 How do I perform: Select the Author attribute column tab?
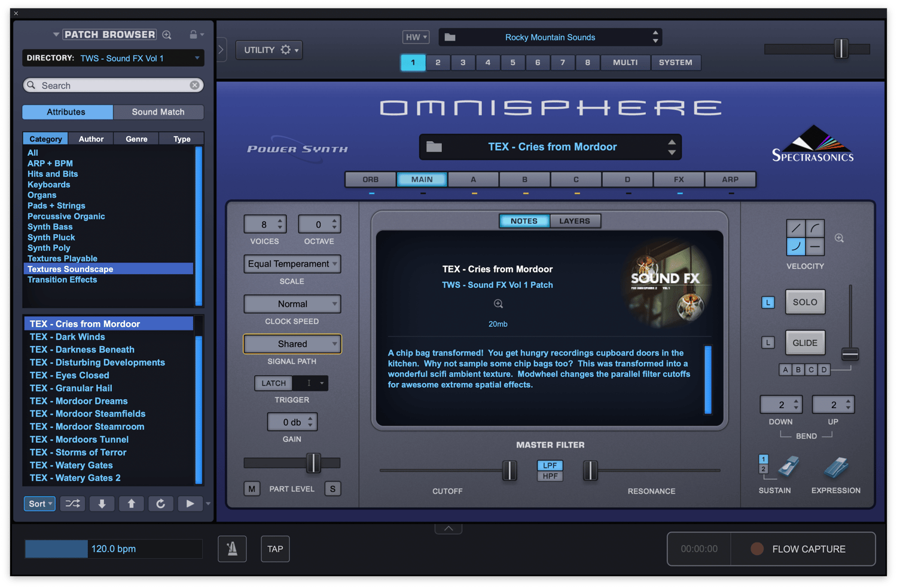tap(91, 139)
